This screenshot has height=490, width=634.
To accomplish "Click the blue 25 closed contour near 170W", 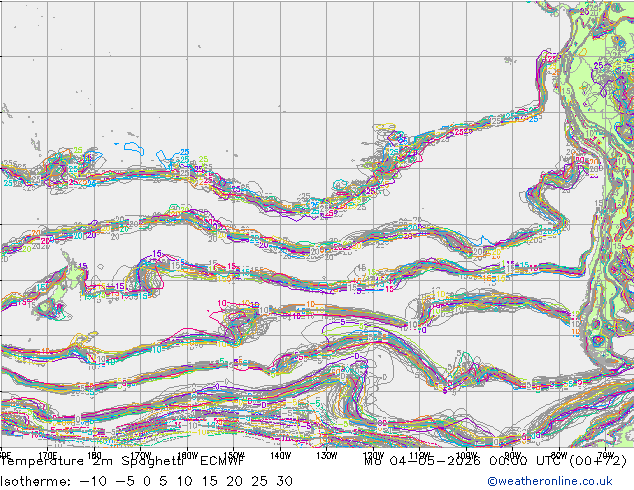I will click(134, 148).
